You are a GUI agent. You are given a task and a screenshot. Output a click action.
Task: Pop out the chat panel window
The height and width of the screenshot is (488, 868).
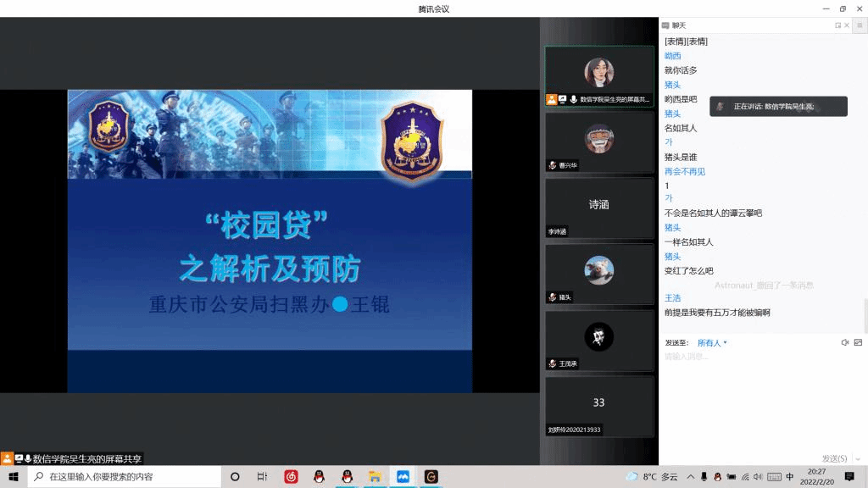[x=838, y=25]
